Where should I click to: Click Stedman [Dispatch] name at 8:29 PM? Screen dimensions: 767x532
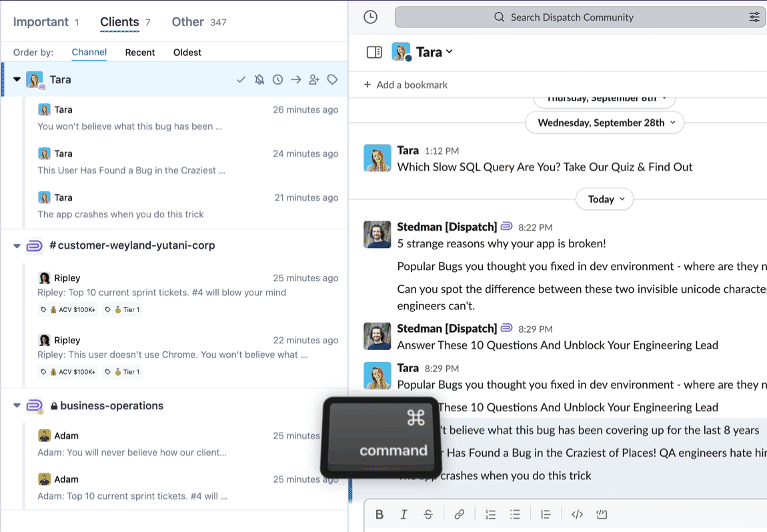(x=447, y=329)
